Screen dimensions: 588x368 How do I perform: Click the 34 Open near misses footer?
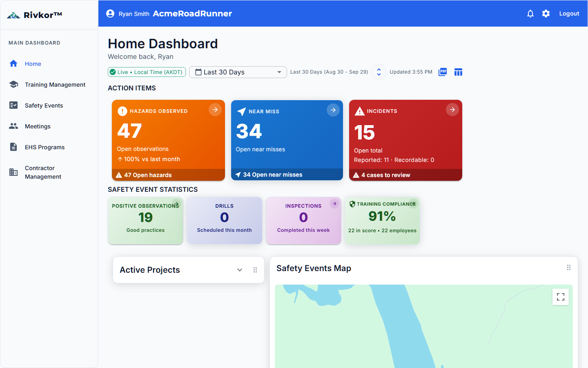pyautogui.click(x=287, y=175)
